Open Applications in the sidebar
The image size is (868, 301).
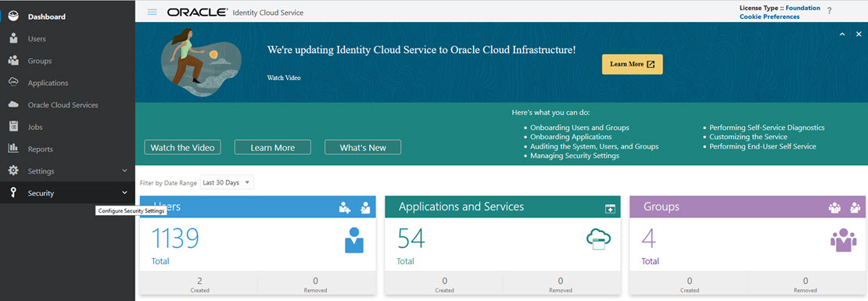[48, 83]
